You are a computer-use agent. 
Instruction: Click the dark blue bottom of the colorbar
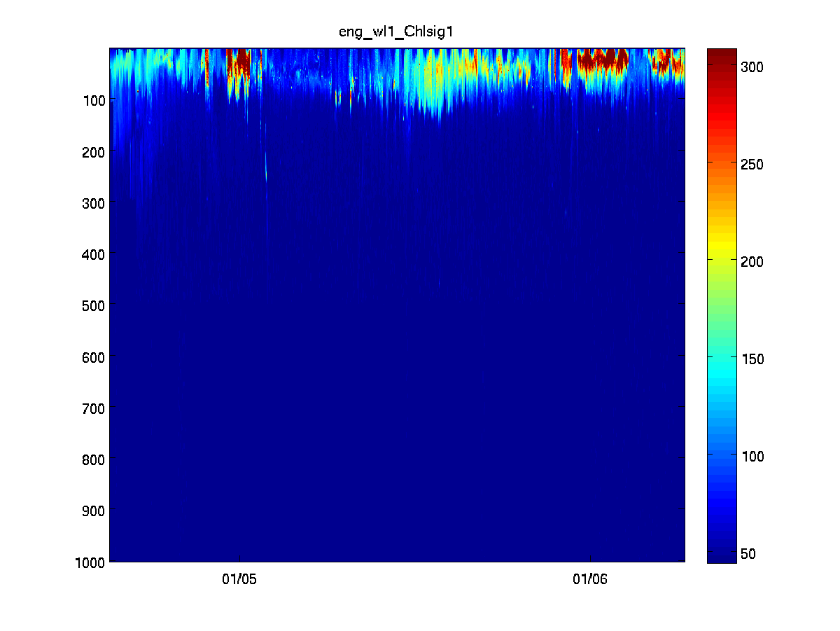722,553
